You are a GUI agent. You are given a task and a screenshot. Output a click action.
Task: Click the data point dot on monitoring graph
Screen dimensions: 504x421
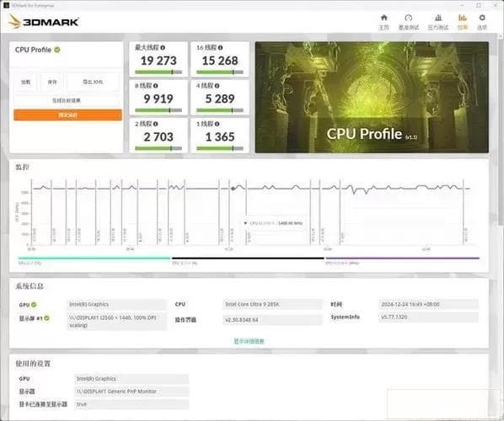(233, 189)
